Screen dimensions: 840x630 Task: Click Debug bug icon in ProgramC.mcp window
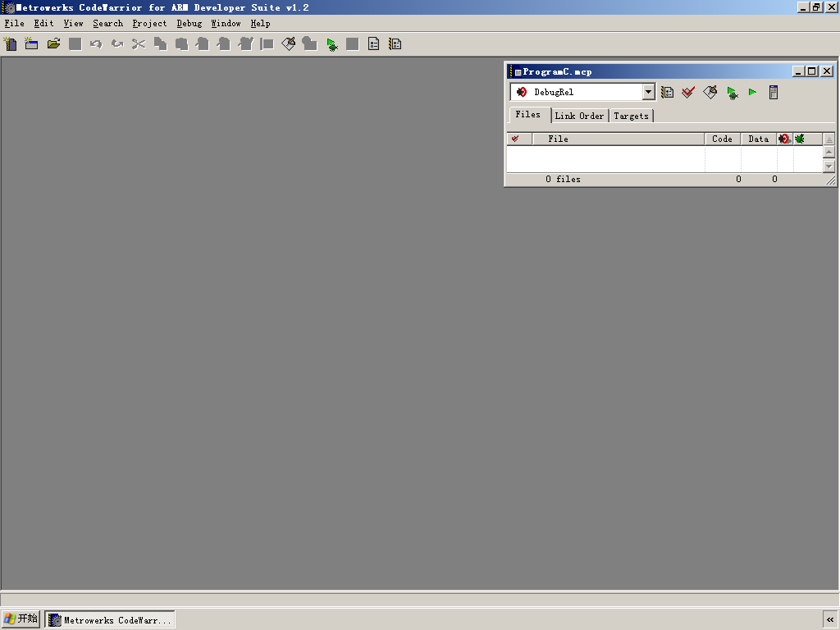click(732, 93)
